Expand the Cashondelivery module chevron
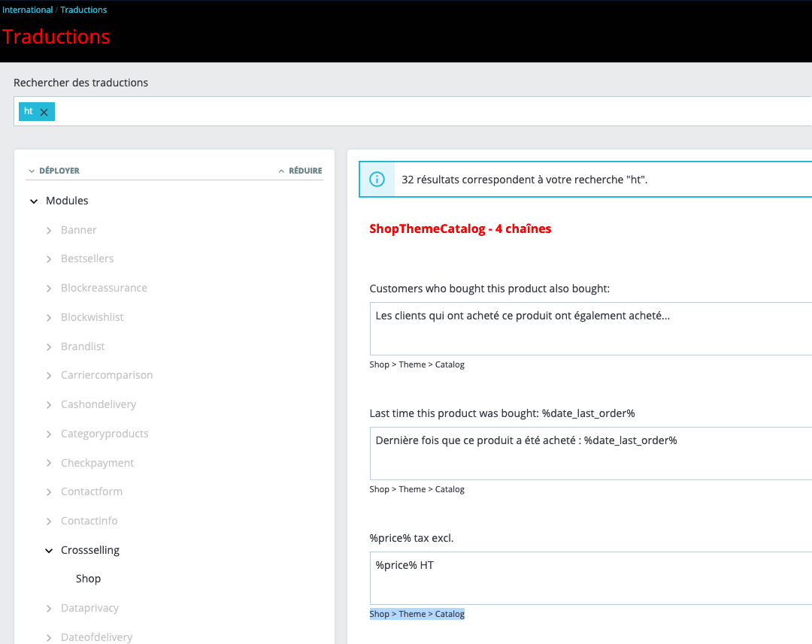 click(x=49, y=405)
